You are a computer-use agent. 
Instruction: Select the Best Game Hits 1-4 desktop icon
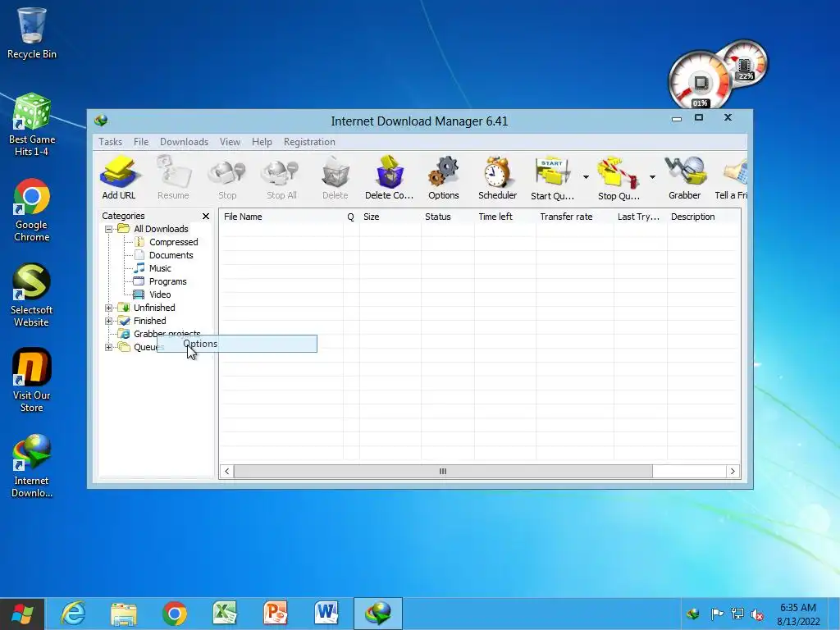coord(32,125)
